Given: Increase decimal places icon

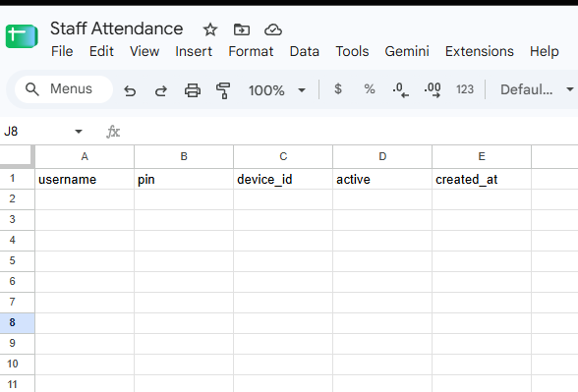Looking at the screenshot, I should coord(433,90).
